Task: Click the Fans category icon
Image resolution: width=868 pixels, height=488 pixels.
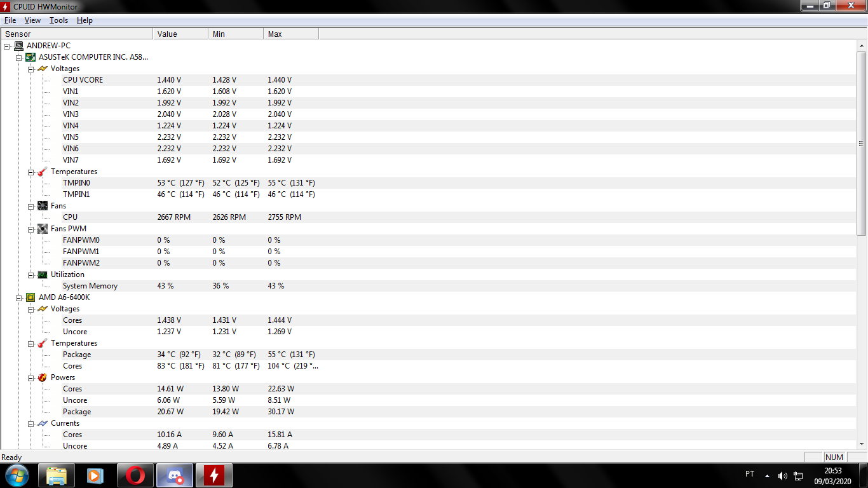Action: coord(43,206)
